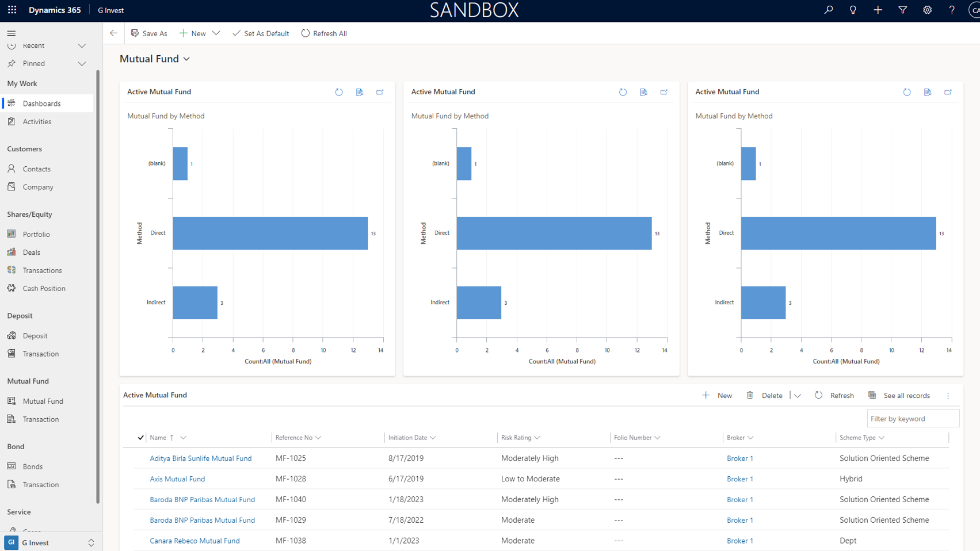
Task: Refresh the first Active Mutual Fund chart
Action: 339,92
